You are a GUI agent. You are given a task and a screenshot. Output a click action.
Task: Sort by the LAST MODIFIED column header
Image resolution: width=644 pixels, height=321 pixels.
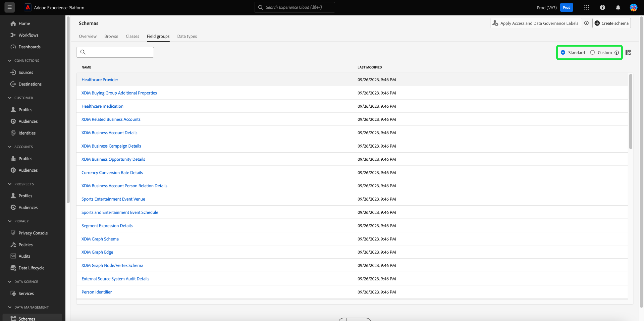click(x=370, y=67)
